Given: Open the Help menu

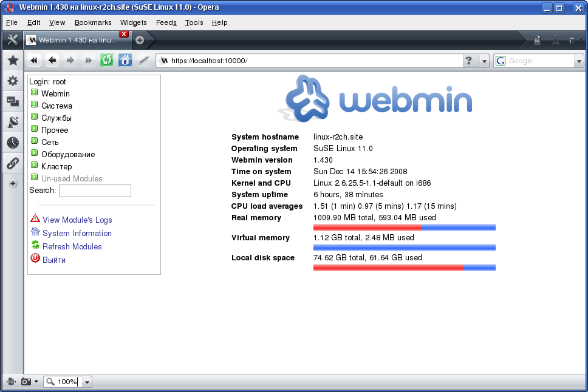Looking at the screenshot, I should click(220, 22).
